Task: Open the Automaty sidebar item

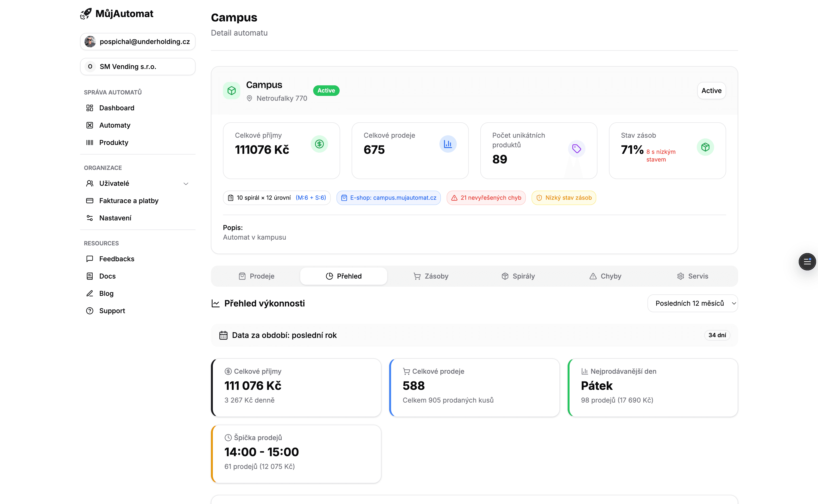Action: pyautogui.click(x=115, y=125)
